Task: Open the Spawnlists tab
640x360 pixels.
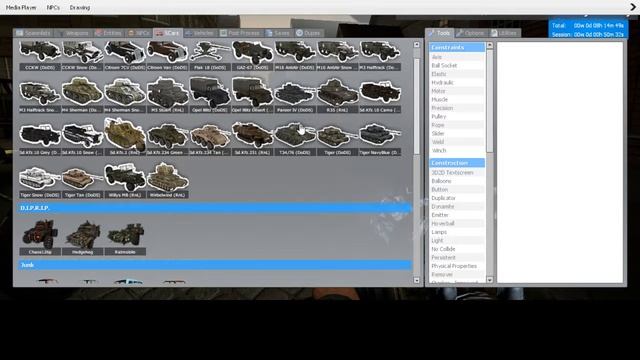Action: 34,33
